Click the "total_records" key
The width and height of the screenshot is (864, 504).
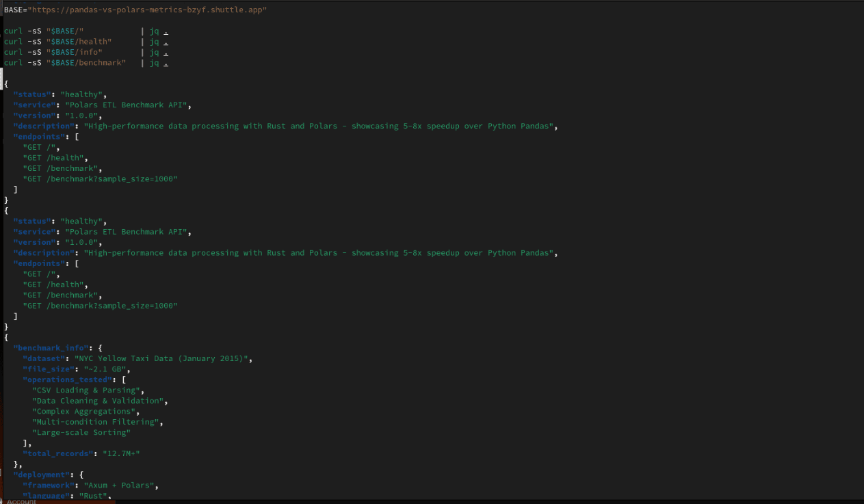(57, 453)
